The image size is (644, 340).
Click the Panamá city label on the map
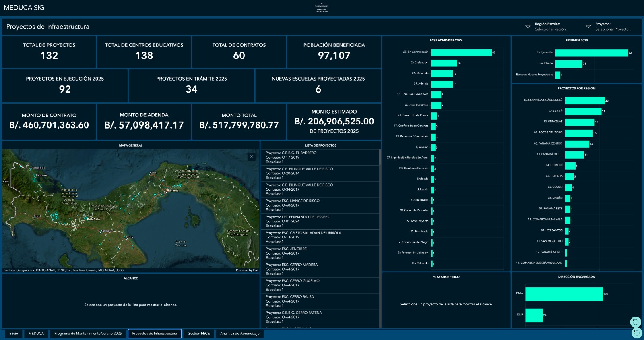pos(173,191)
